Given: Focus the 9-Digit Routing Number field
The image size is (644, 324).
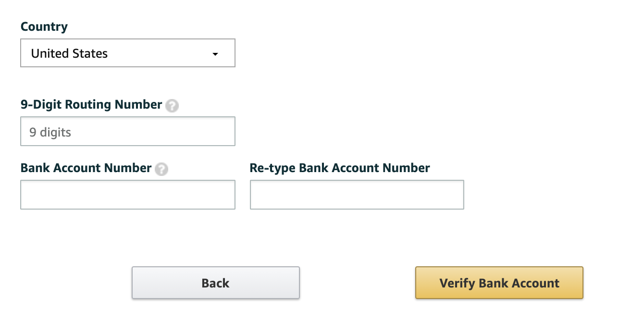Looking at the screenshot, I should 128,131.
